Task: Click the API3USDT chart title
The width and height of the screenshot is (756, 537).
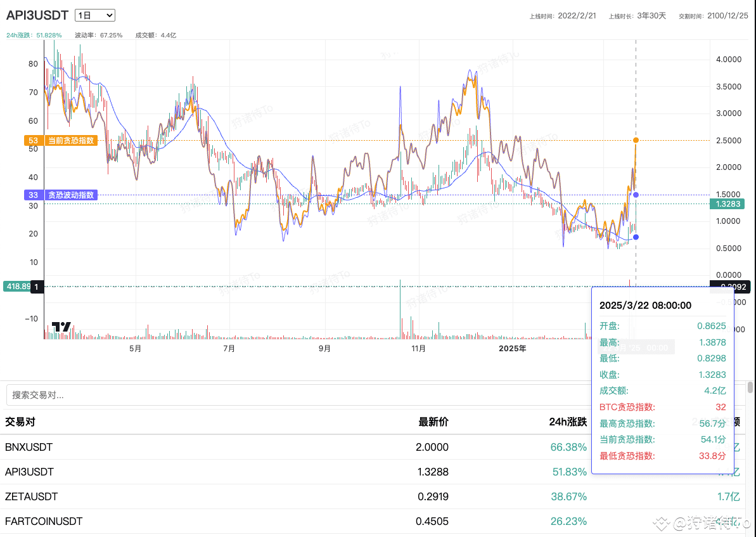Action: (37, 15)
